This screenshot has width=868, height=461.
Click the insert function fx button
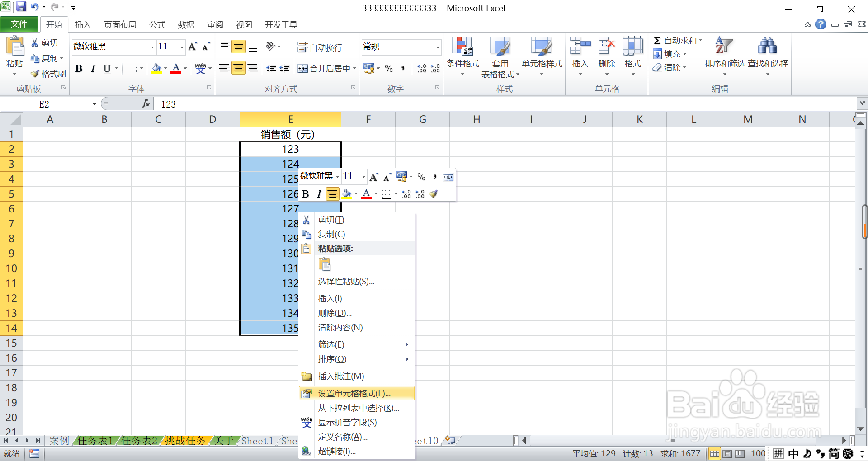(x=146, y=104)
